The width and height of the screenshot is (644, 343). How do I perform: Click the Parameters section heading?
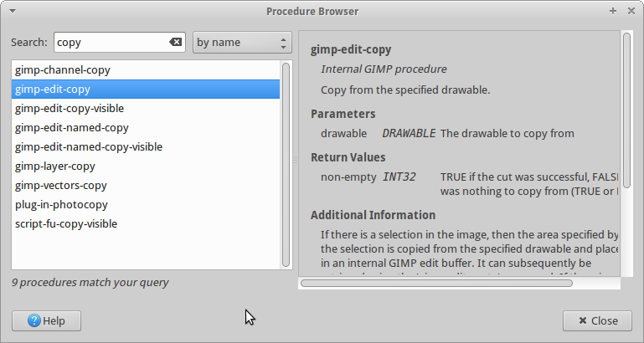click(x=343, y=114)
